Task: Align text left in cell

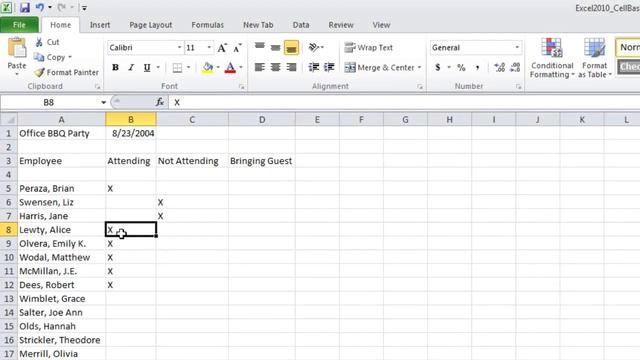Action: (x=260, y=67)
